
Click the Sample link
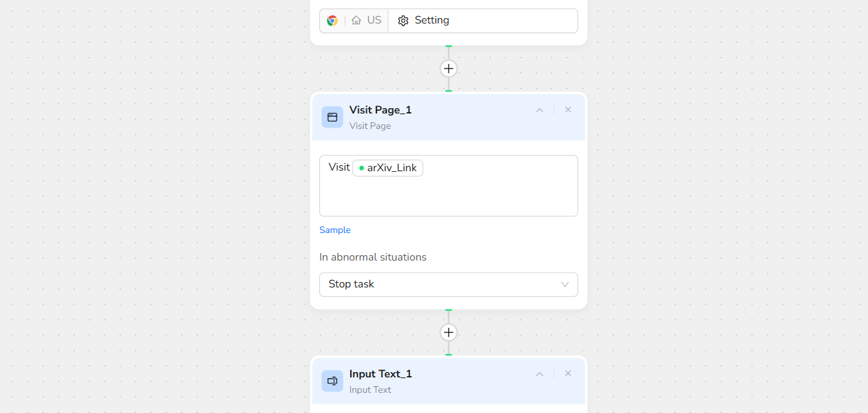point(335,230)
